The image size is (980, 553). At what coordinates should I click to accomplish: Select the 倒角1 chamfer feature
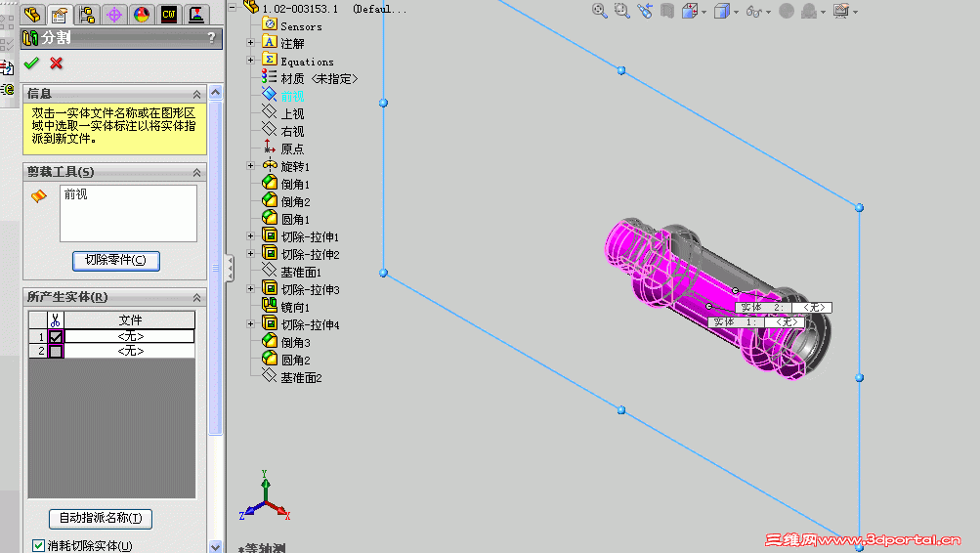pos(295,185)
